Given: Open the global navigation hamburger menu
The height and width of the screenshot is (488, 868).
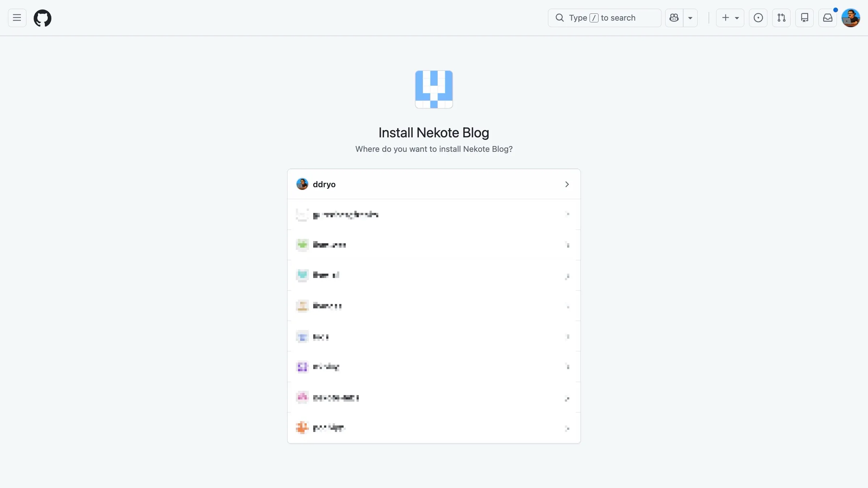Looking at the screenshot, I should [17, 18].
